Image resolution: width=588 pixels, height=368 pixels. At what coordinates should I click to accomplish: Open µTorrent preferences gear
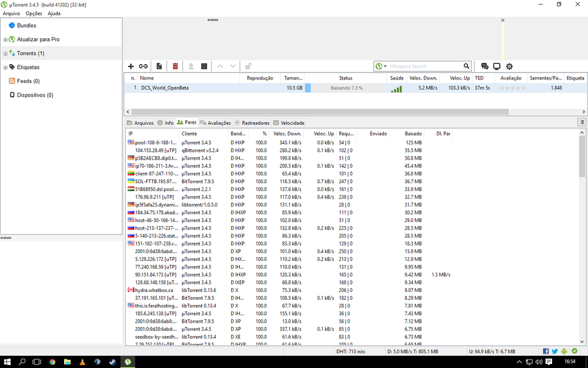[x=509, y=66]
